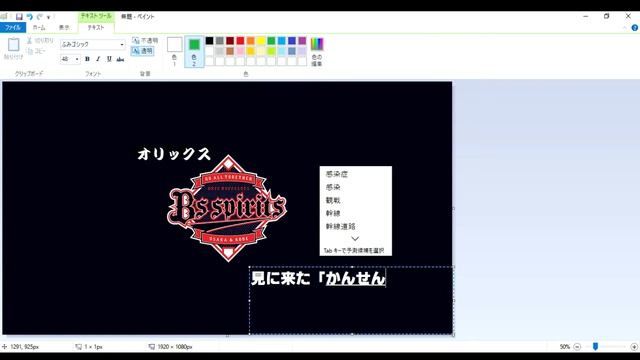This screenshot has height=360, width=640.
Task: Toggle bold formatting
Action: (x=87, y=59)
